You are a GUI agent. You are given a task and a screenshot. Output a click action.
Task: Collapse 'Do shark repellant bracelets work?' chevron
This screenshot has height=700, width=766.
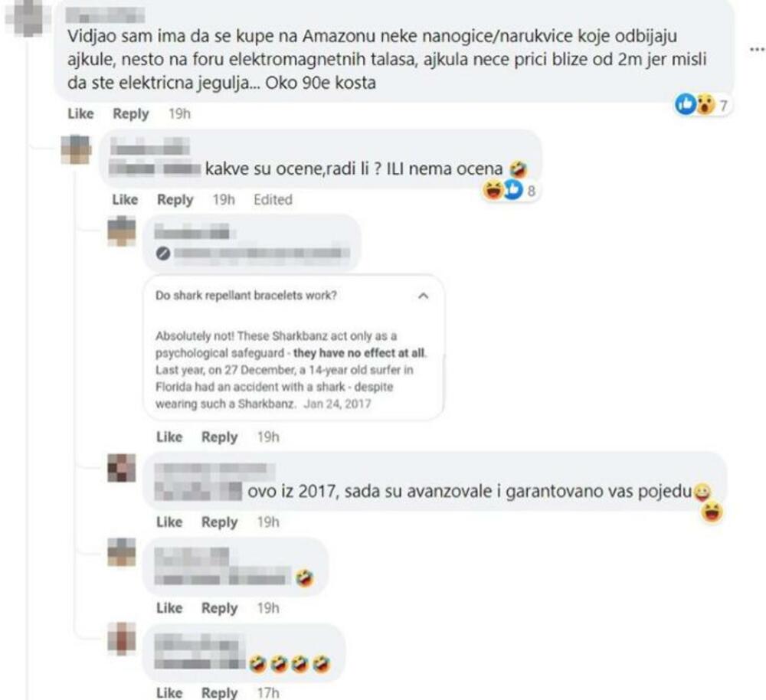point(423,296)
